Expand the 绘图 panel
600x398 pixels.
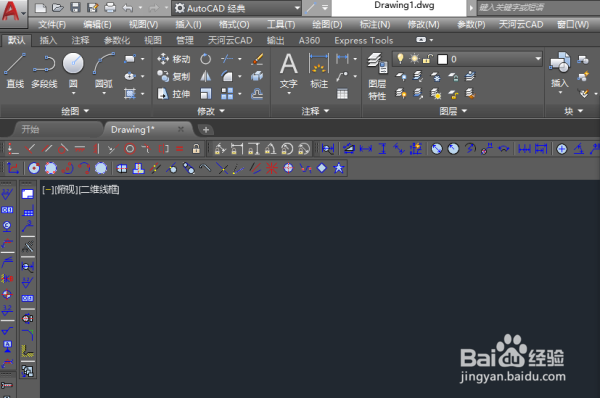pos(75,111)
